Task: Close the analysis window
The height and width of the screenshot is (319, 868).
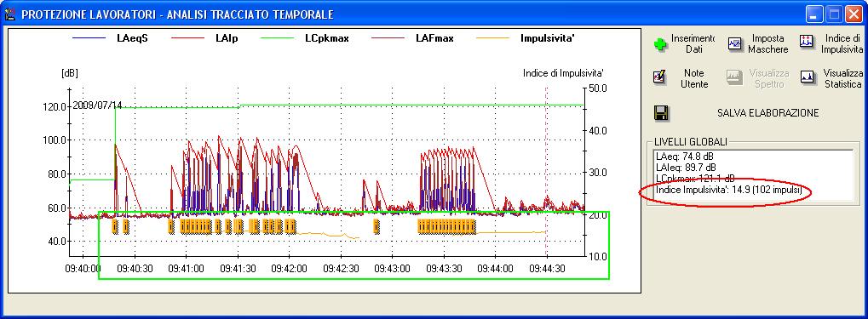Action: [x=853, y=14]
